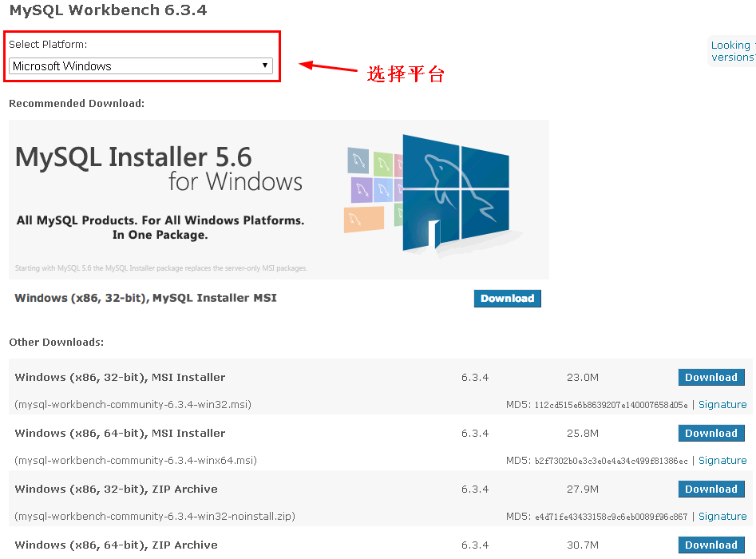Open Signature link for win32.msi
The height and width of the screenshot is (559, 756).
click(x=722, y=405)
